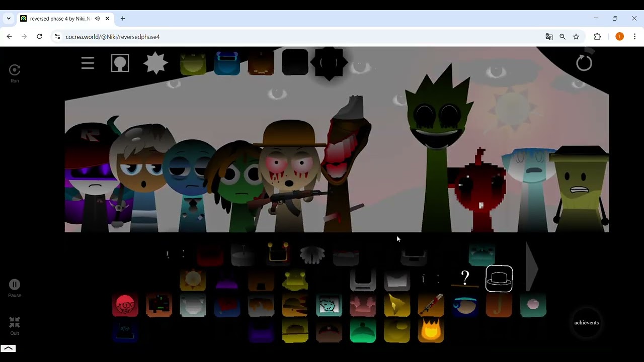Viewport: 644px width, 362px height.
Task: Mute the tab using speaker icon
Action: click(97, 19)
